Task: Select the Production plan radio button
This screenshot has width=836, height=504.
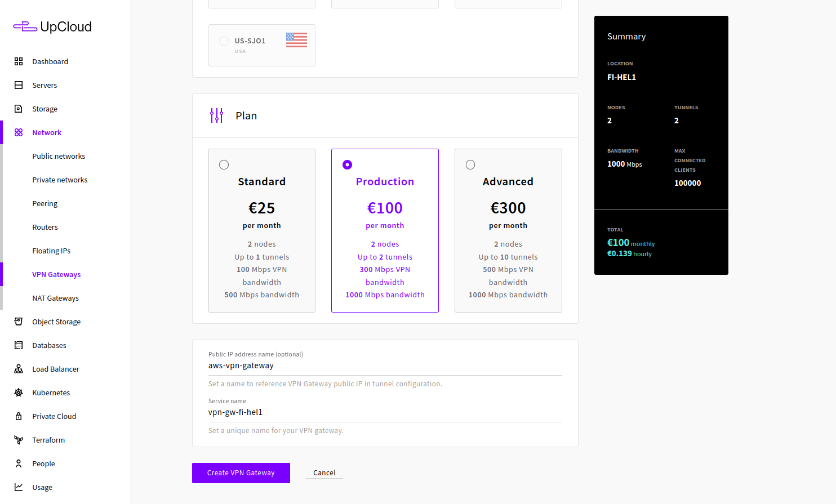Action: tap(347, 164)
